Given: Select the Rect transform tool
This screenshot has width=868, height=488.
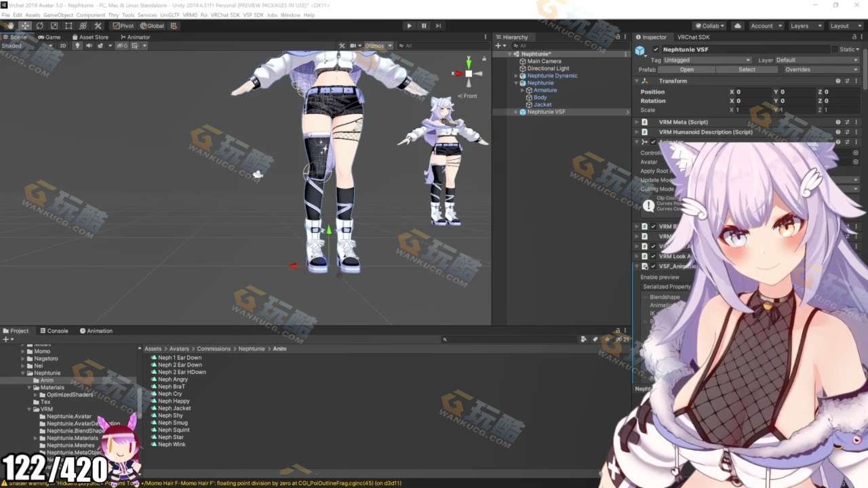Looking at the screenshot, I should pyautogui.click(x=68, y=26).
